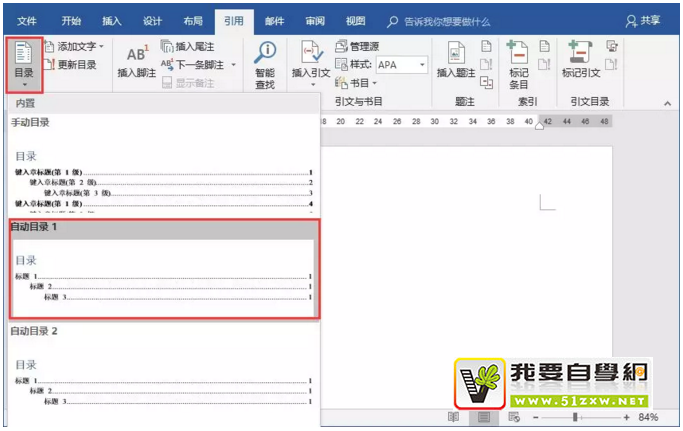
Task: Click the 标记引文 (Mark Citation) icon
Action: pyautogui.click(x=580, y=60)
